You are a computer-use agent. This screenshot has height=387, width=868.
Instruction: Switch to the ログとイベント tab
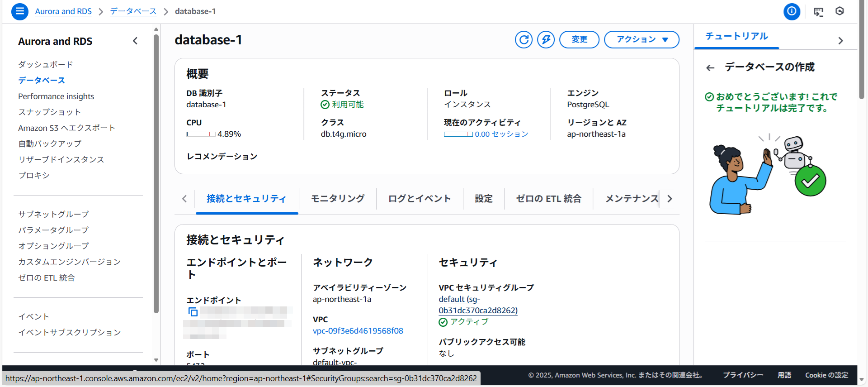(419, 199)
